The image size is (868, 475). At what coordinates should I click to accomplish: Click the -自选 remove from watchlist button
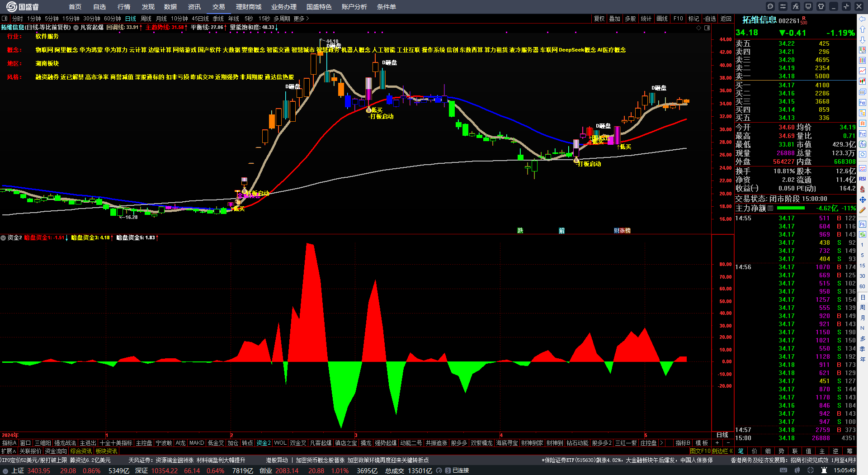710,19
